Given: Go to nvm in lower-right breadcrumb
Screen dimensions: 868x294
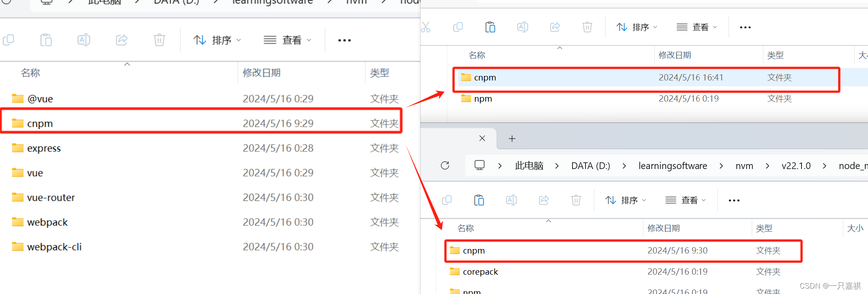Looking at the screenshot, I should (744, 165).
